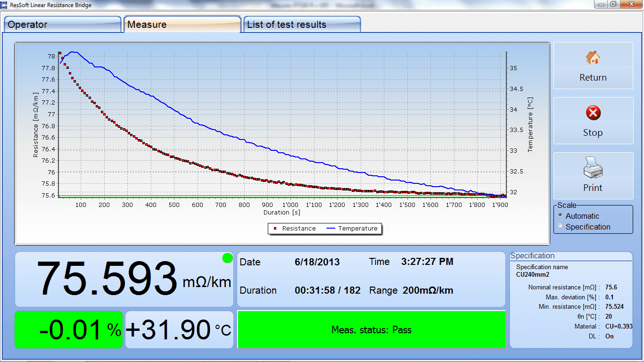Click nominal resistance value 75.6
The width and height of the screenshot is (644, 362).
click(611, 288)
